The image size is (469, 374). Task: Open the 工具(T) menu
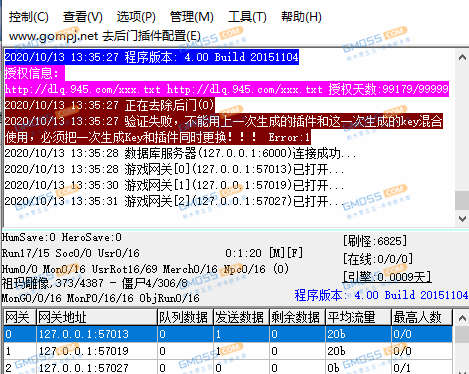click(247, 17)
